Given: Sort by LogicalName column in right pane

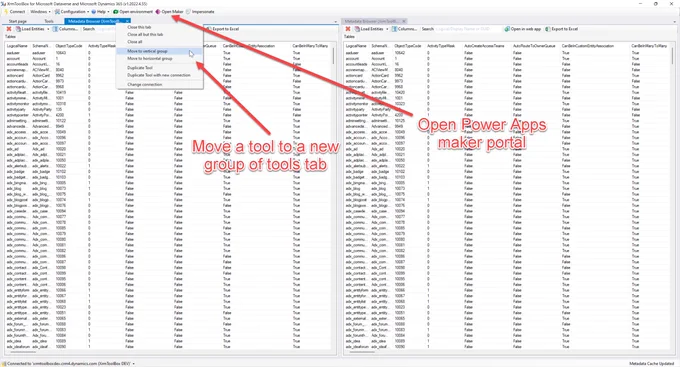Looking at the screenshot, I should point(356,46).
